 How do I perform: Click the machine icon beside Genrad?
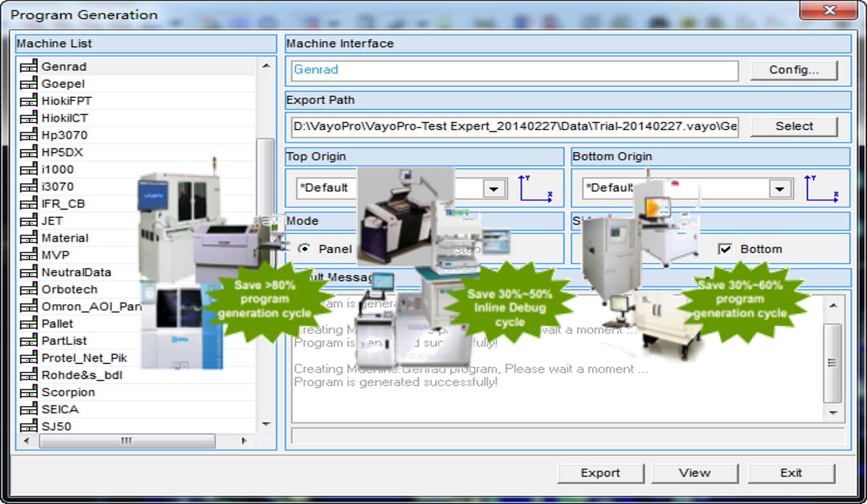[x=28, y=66]
